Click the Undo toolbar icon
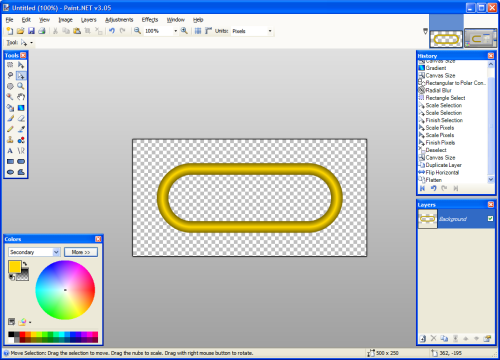Viewport: 500px width, 360px height. point(112,31)
